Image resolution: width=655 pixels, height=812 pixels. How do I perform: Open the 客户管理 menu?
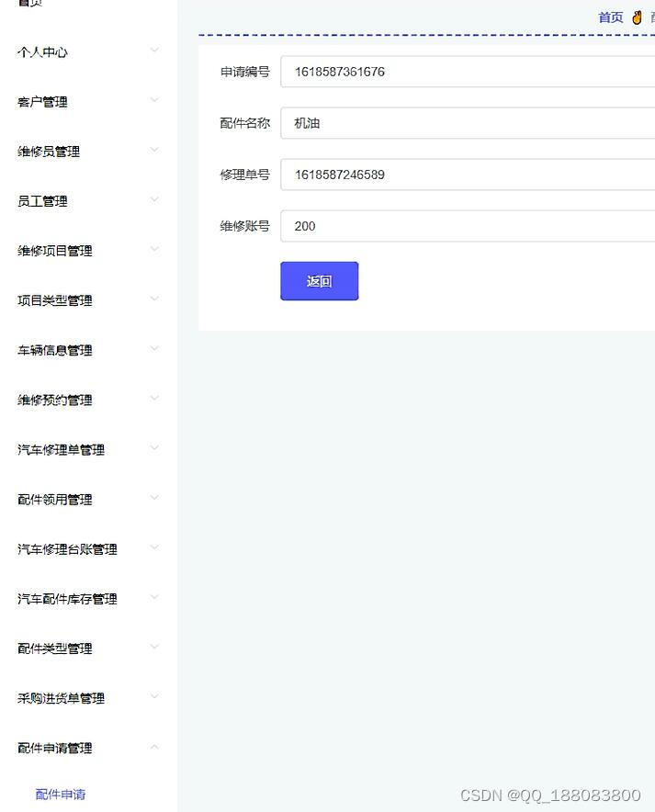(42, 101)
